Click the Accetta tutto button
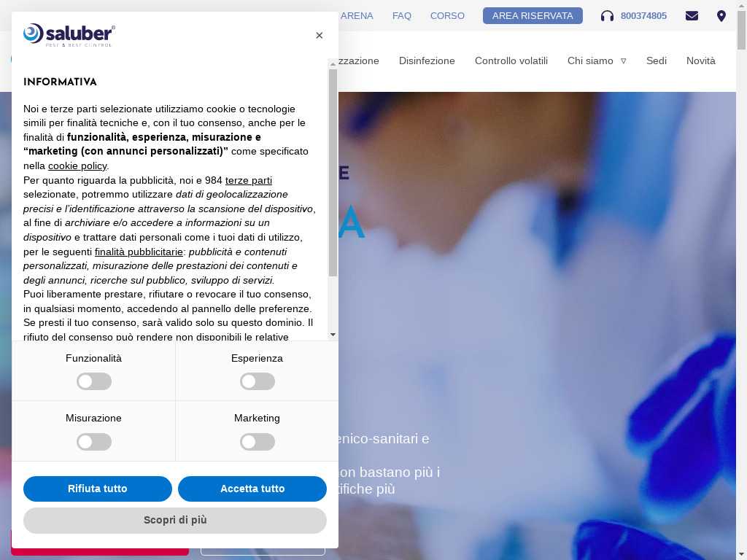The width and height of the screenshot is (747, 560). tap(252, 489)
